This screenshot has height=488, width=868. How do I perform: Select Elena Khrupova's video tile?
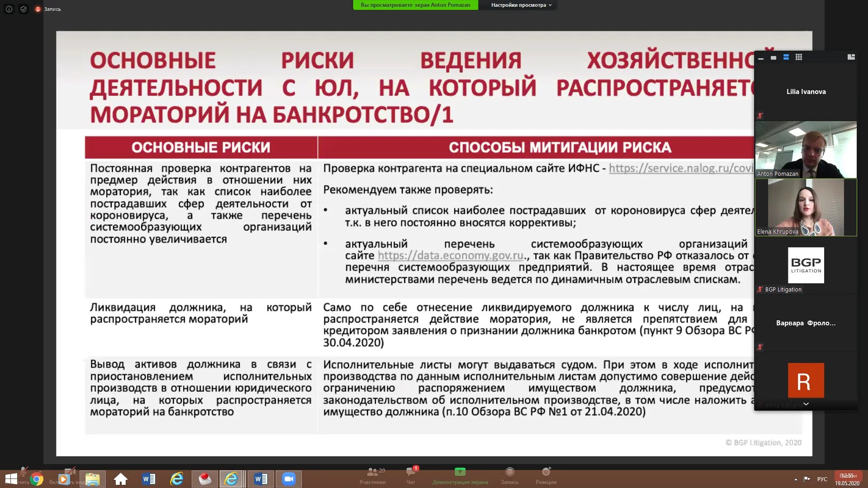806,207
